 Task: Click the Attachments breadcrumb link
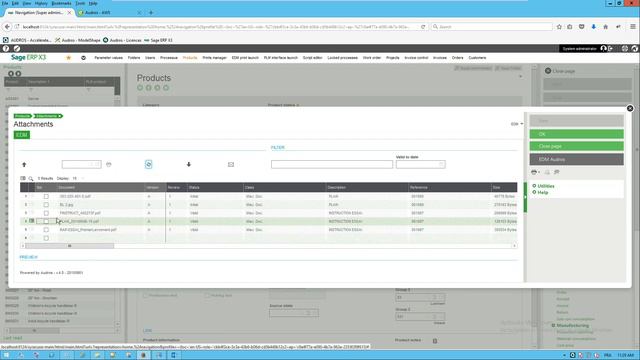point(48,116)
